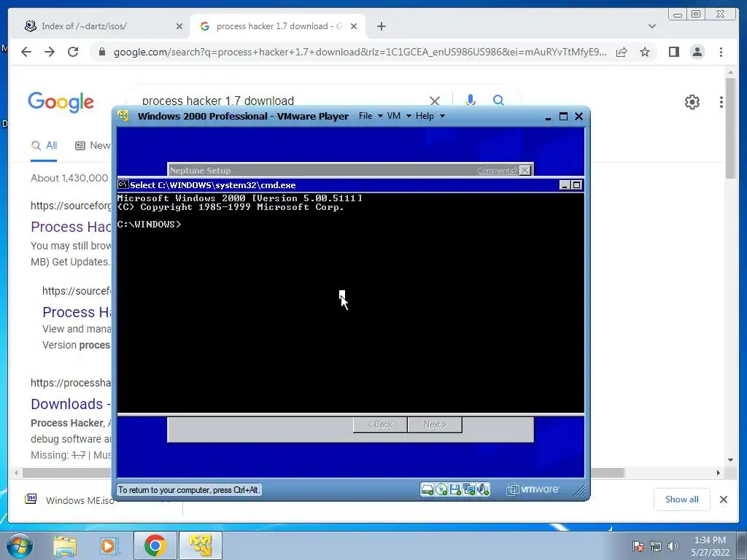Screen dimensions: 747x560
Task: Clear the Google search box
Action: [x=435, y=101]
